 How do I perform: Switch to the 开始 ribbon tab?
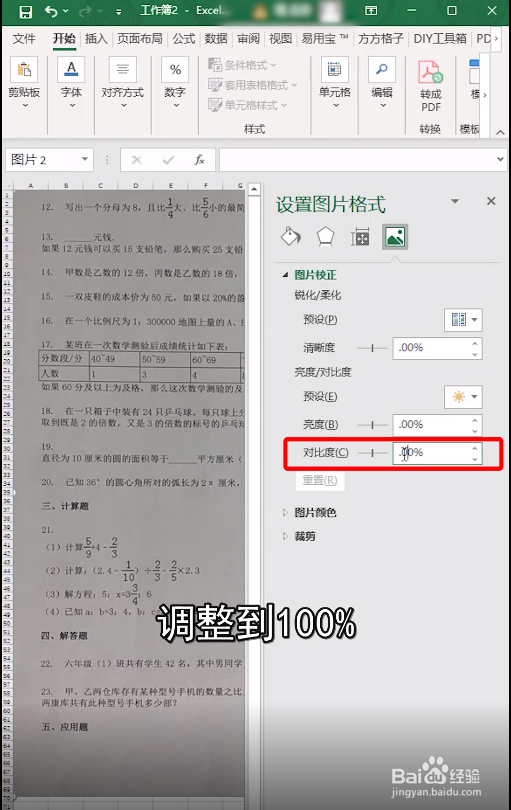(64, 39)
